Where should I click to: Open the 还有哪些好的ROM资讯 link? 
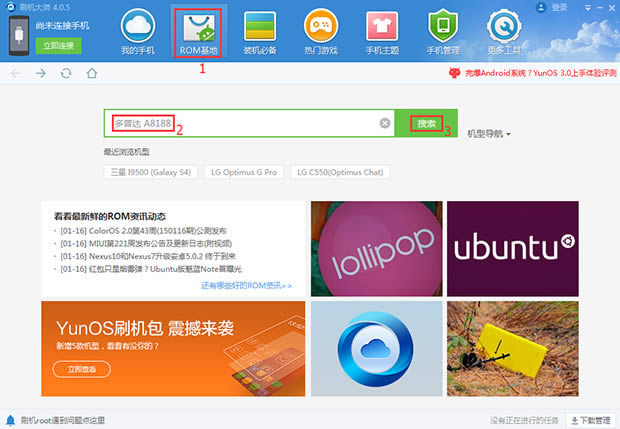pos(246,285)
